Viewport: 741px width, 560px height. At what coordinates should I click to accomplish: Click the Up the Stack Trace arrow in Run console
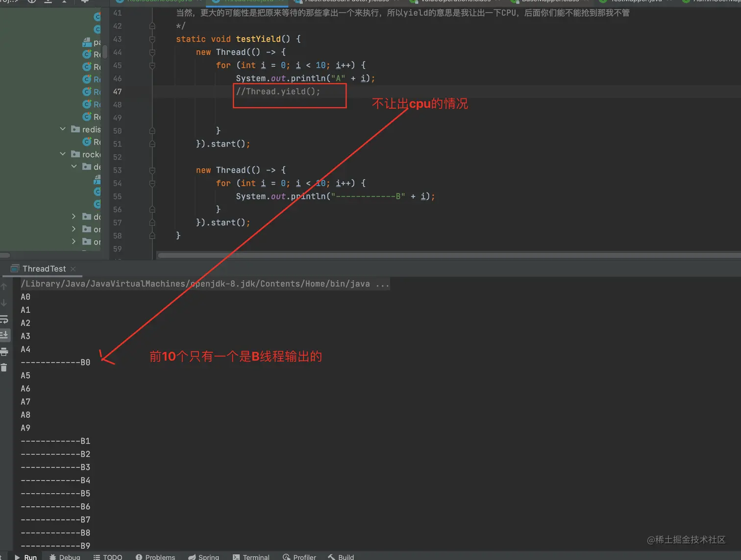coord(4,287)
